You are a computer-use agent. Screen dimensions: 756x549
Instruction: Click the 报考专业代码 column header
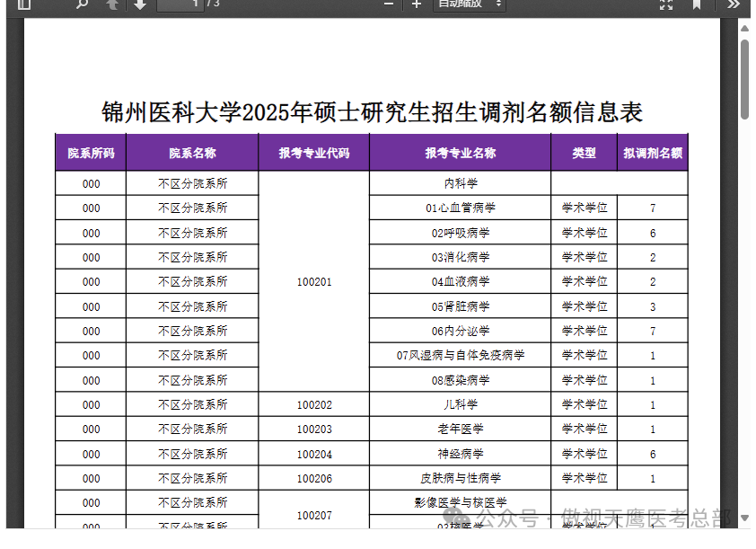pos(313,153)
